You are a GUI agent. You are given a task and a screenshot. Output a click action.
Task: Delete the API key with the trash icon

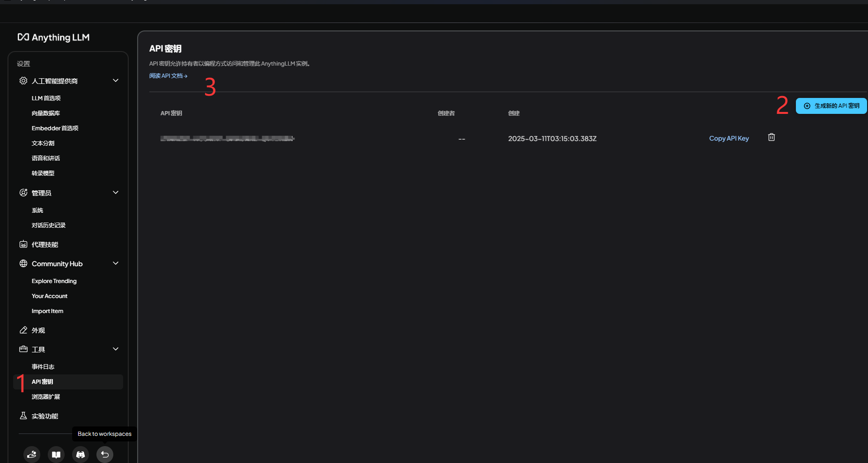pos(772,137)
